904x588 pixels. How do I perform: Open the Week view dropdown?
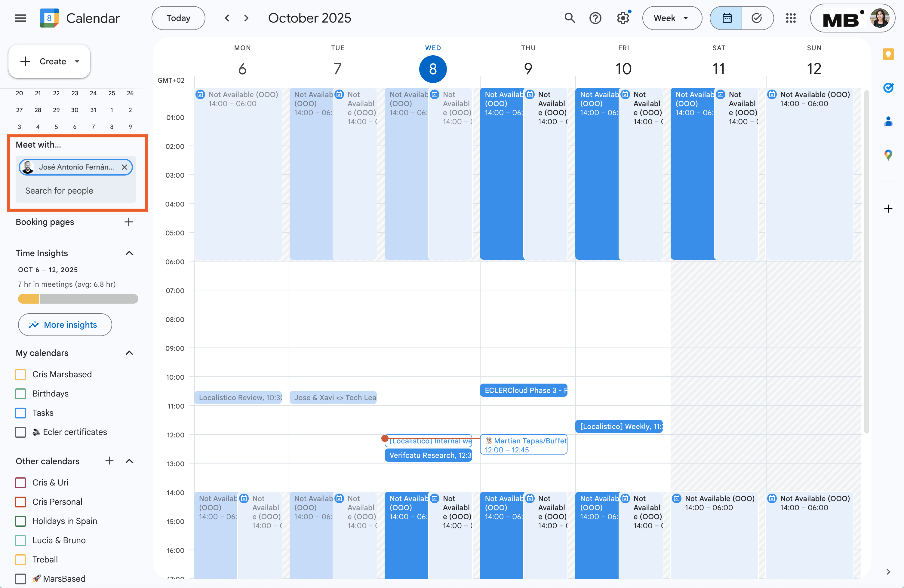click(672, 18)
